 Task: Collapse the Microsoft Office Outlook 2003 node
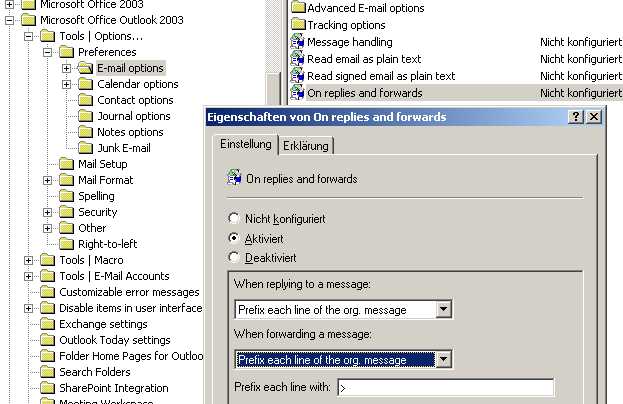point(9,20)
